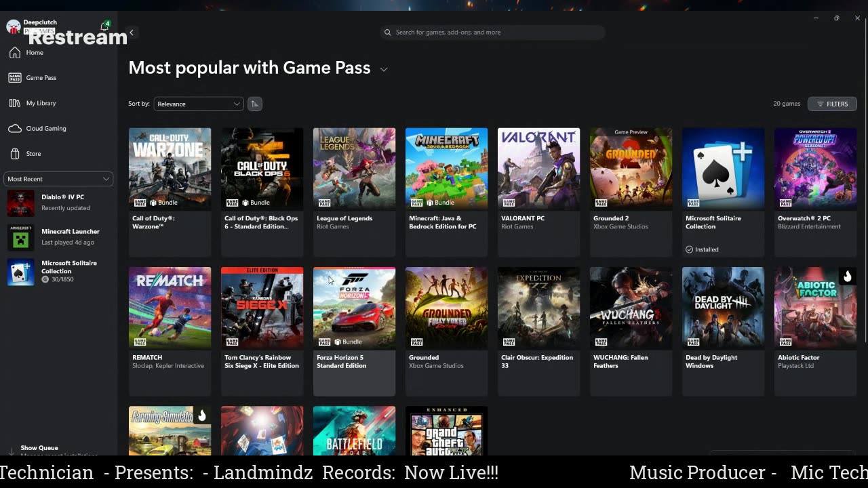Image resolution: width=868 pixels, height=488 pixels.
Task: Click 'Blizzard Entertainment' publisher text
Action: tap(809, 226)
